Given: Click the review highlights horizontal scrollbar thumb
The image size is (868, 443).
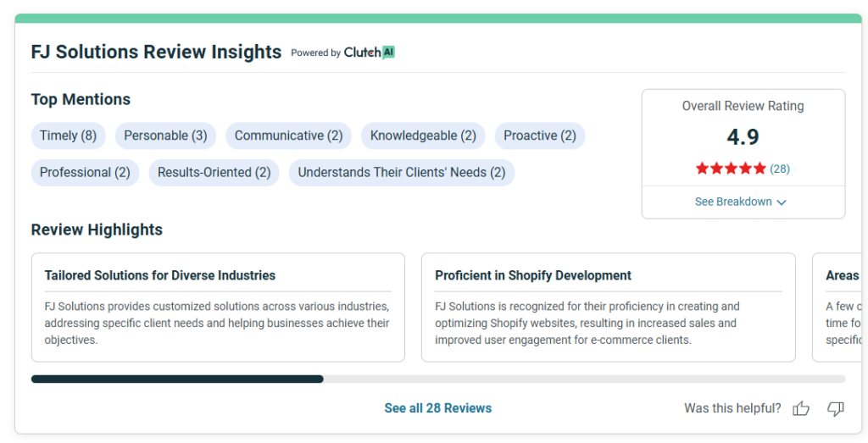Looking at the screenshot, I should point(177,379).
